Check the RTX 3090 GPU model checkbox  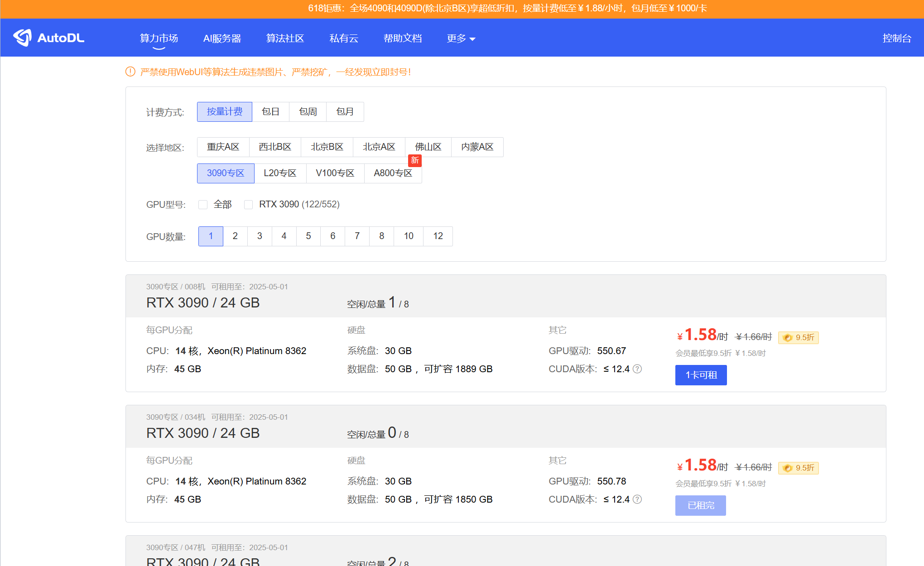point(248,205)
